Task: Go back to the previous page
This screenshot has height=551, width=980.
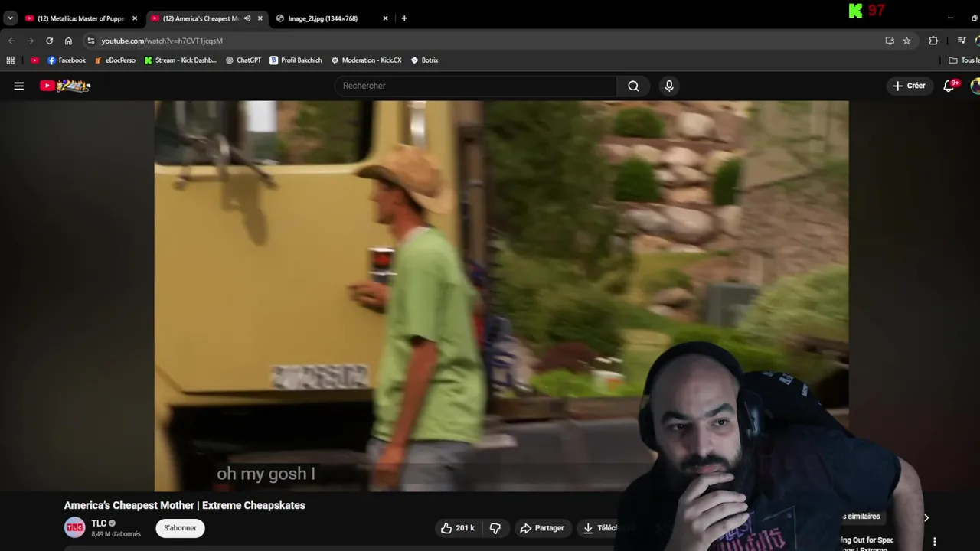Action: 11,41
